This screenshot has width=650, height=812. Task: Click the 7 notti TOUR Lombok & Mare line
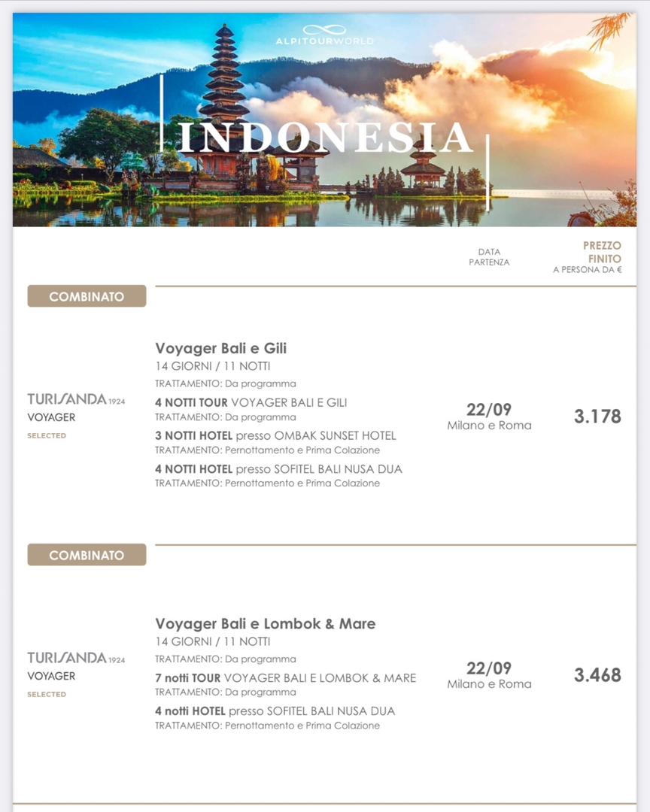pyautogui.click(x=286, y=678)
